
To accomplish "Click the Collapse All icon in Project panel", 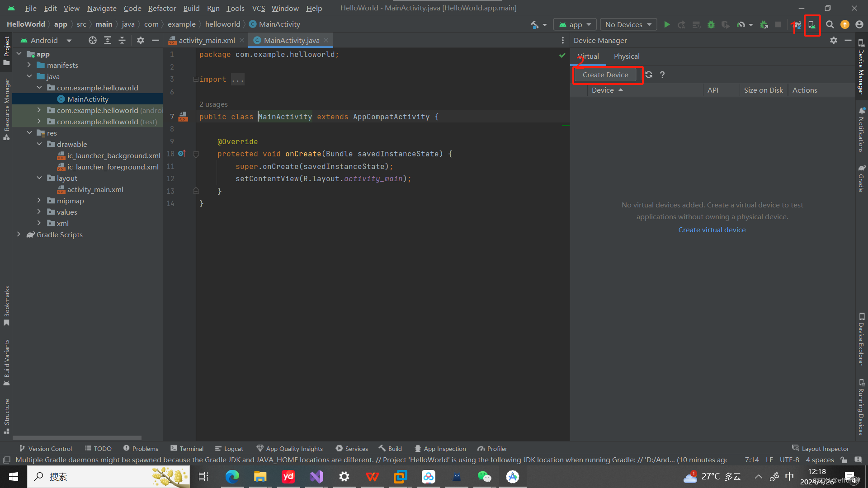I will (122, 41).
